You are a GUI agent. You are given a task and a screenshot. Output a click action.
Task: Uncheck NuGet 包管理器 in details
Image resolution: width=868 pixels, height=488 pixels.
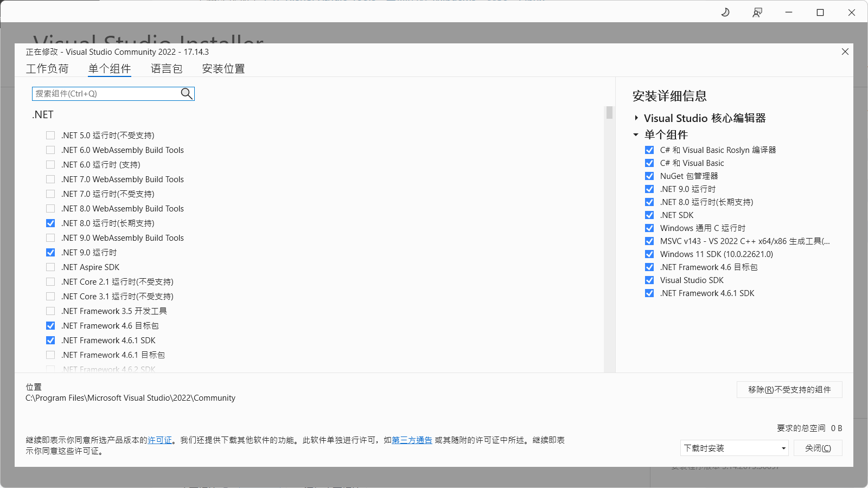click(649, 176)
